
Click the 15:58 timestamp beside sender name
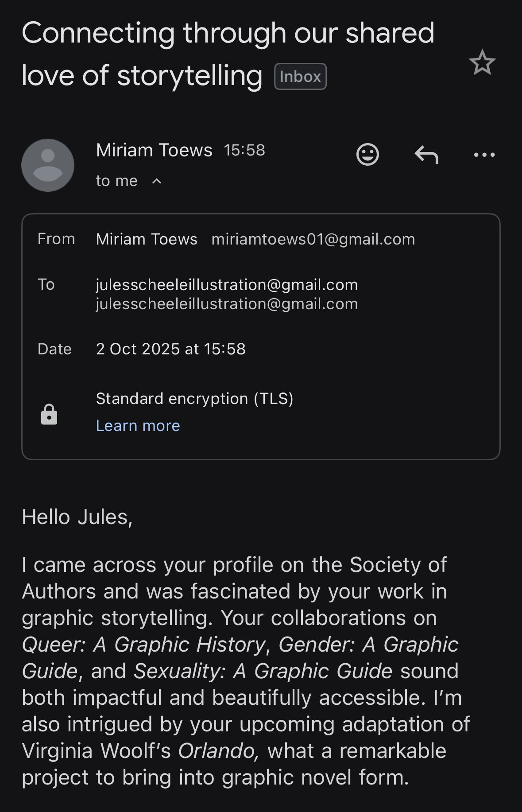click(x=244, y=150)
